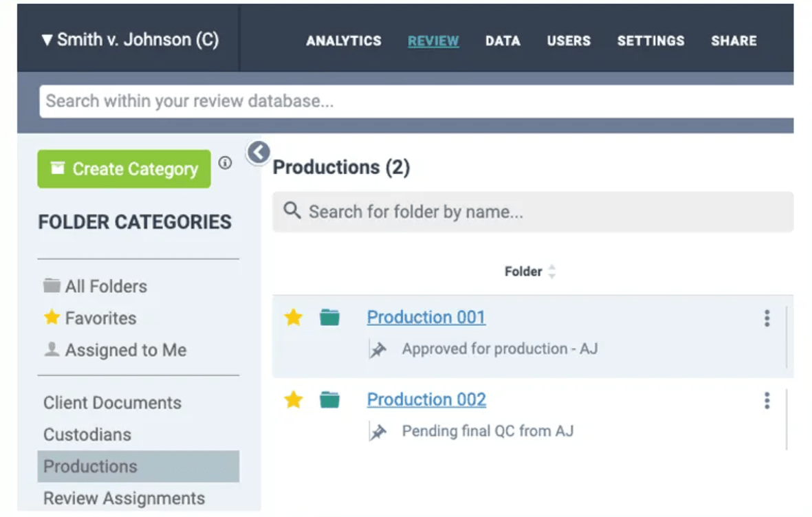The width and height of the screenshot is (812, 517).
Task: Click the folder icon of Production 002
Action: [x=329, y=399]
